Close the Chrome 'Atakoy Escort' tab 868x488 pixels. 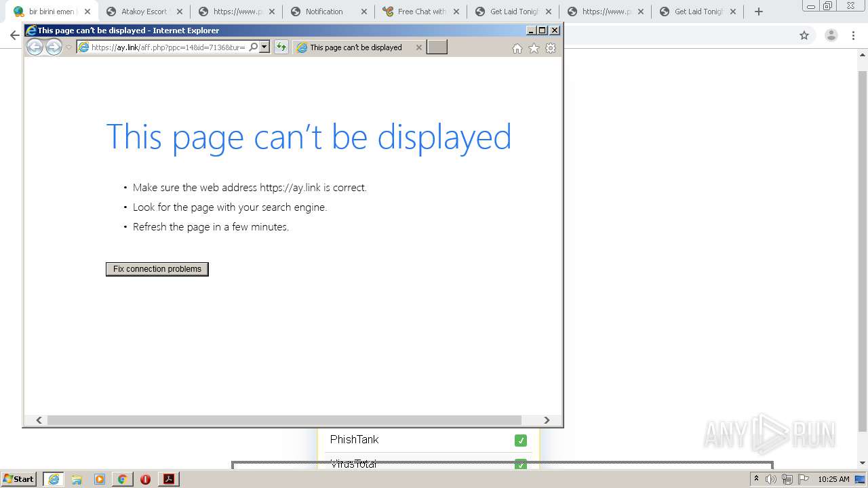click(180, 12)
